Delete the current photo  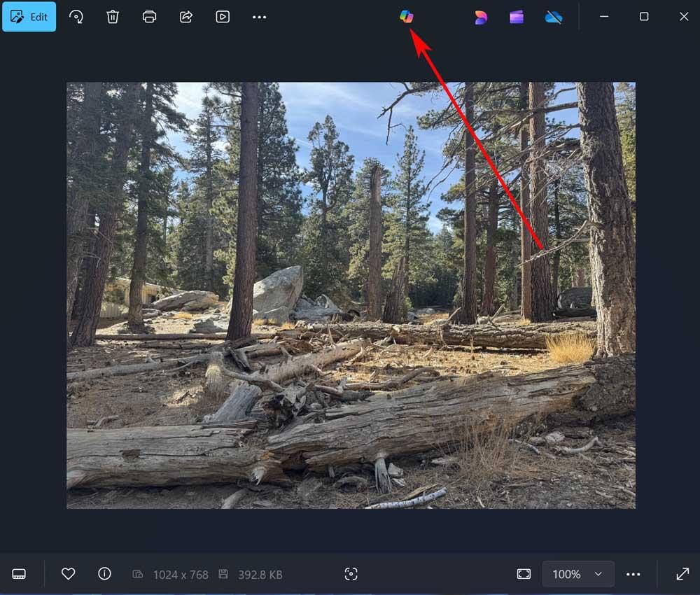(x=113, y=17)
